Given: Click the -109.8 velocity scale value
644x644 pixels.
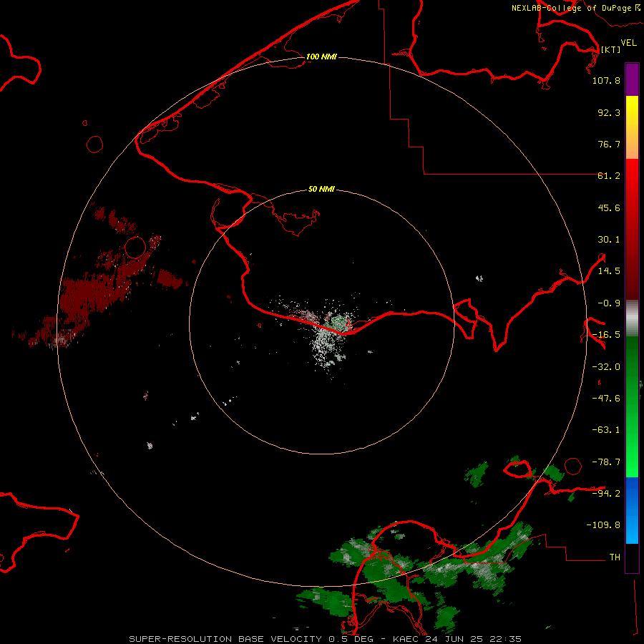Looking at the screenshot, I should point(603,525).
